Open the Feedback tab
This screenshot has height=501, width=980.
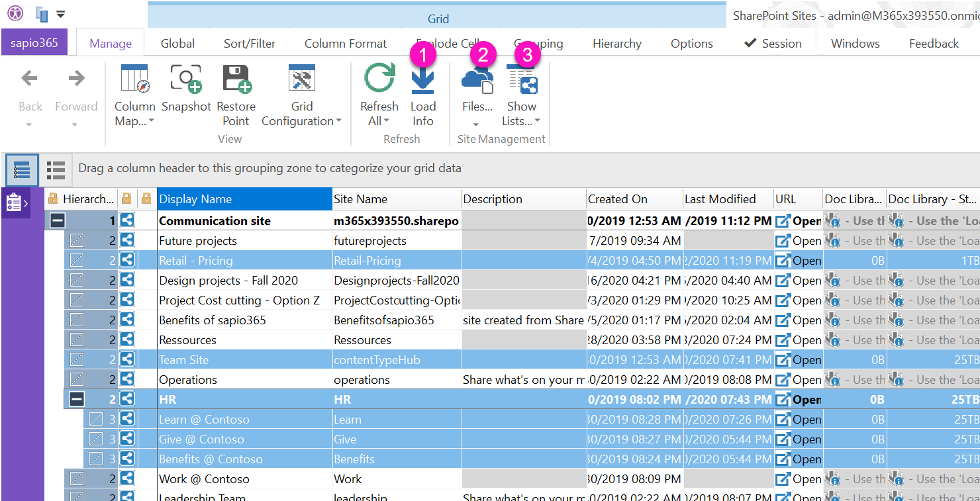point(934,43)
